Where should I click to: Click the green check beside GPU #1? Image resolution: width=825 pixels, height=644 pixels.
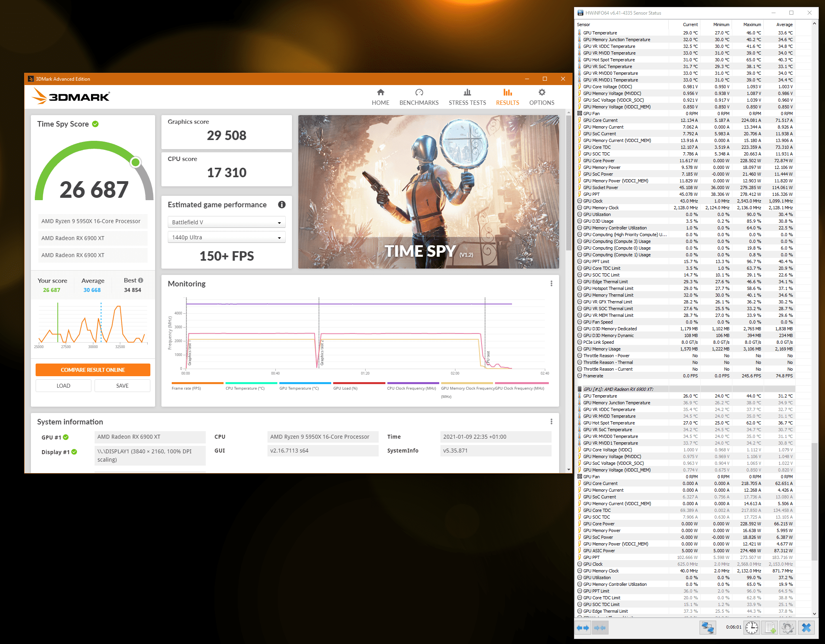tap(66, 437)
